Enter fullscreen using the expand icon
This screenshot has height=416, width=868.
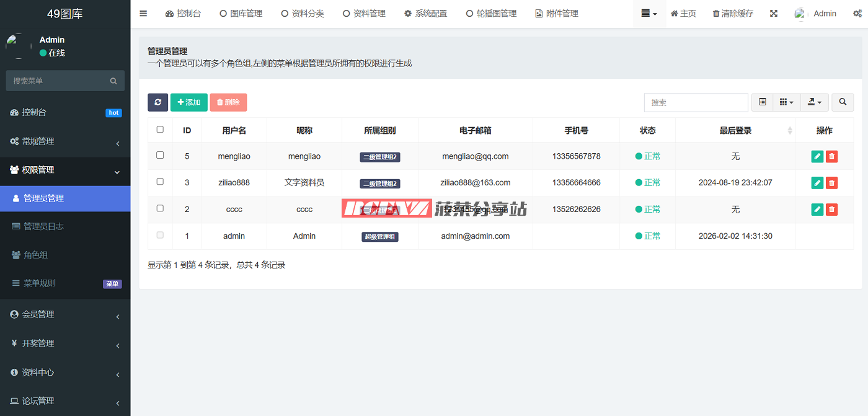coord(774,14)
